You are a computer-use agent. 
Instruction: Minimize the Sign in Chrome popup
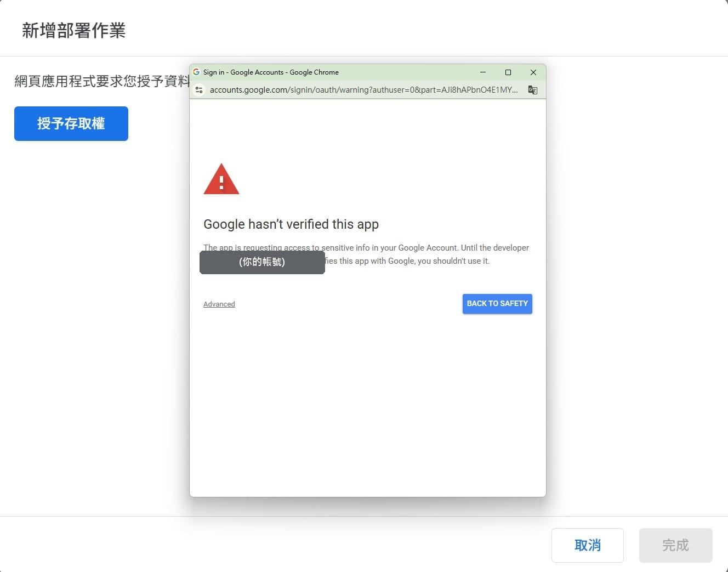(x=483, y=72)
